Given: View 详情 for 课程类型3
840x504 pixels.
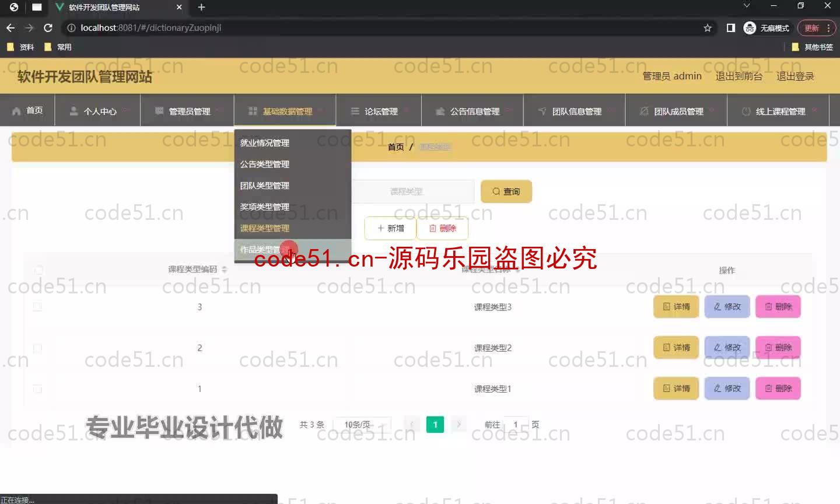Looking at the screenshot, I should coord(676,307).
